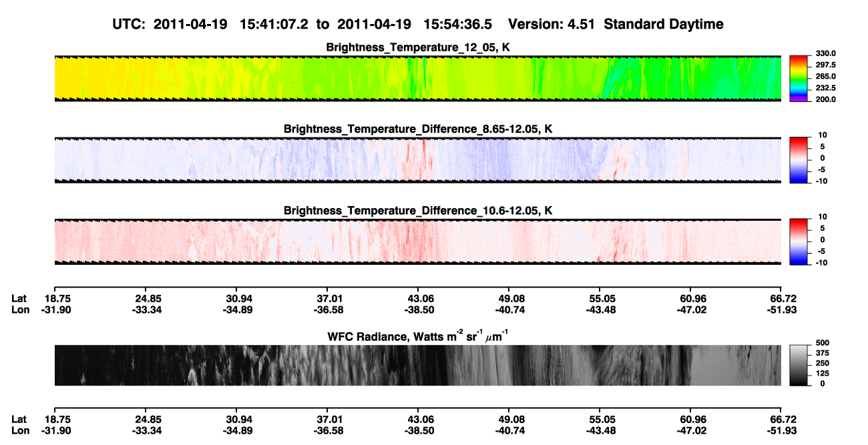This screenshot has width=868, height=445.
Task: Click the 'Brightness_Temperature_Difference_10.6-12.05, K' title
Action: (x=418, y=211)
